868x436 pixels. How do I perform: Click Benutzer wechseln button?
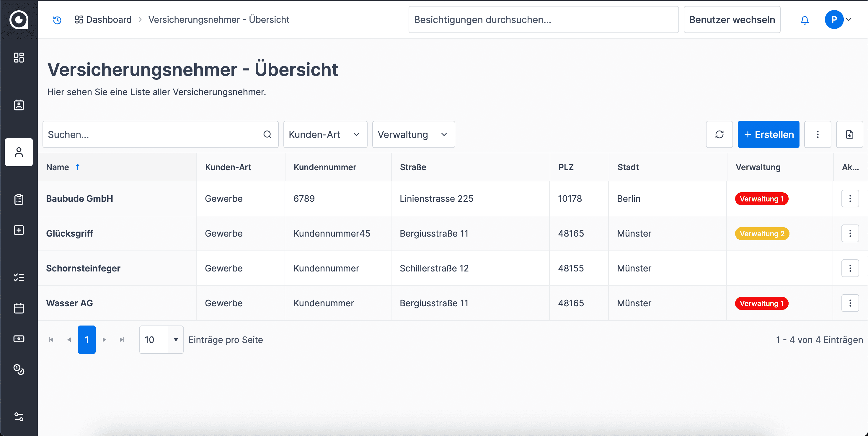tap(732, 20)
